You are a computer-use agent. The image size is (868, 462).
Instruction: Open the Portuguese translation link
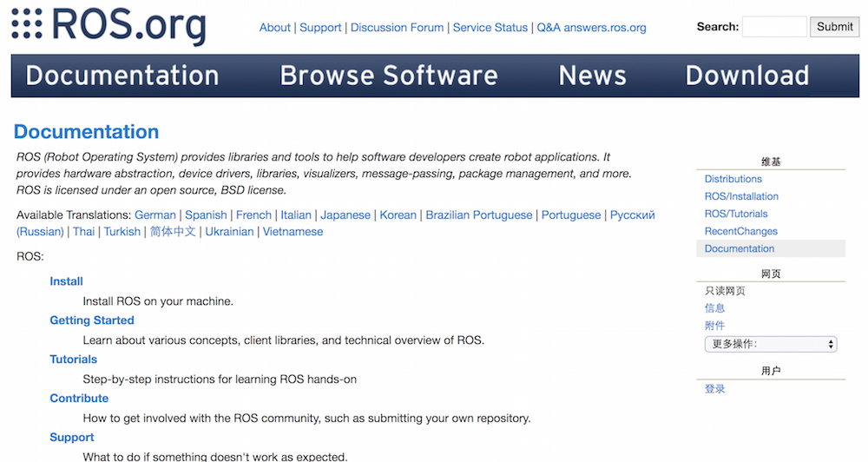click(571, 215)
